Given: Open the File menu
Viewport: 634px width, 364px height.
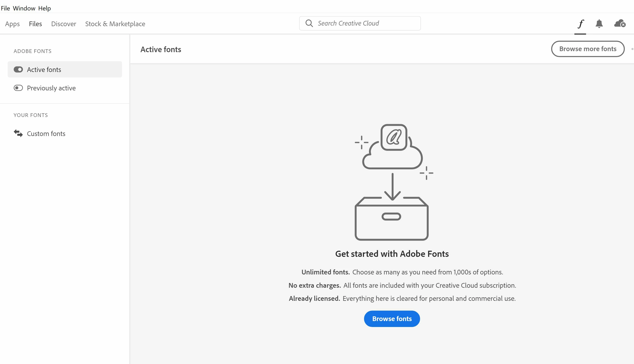Looking at the screenshot, I should (5, 8).
